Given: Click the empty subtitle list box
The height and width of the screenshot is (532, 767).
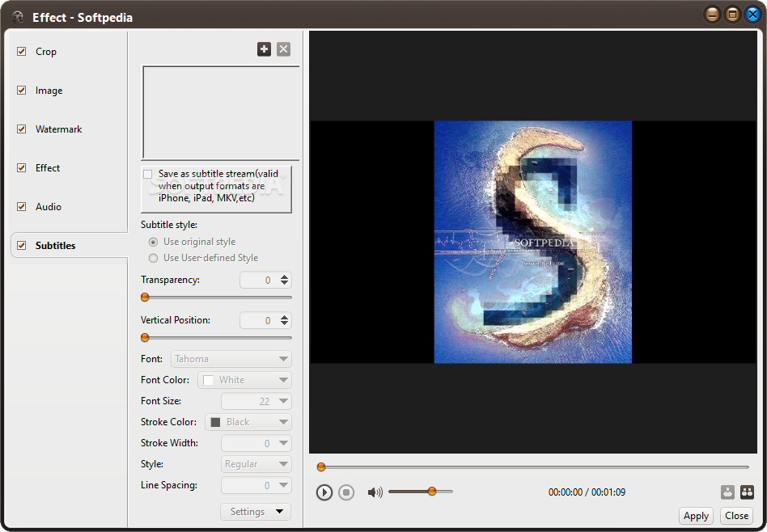Looking at the screenshot, I should (221, 112).
